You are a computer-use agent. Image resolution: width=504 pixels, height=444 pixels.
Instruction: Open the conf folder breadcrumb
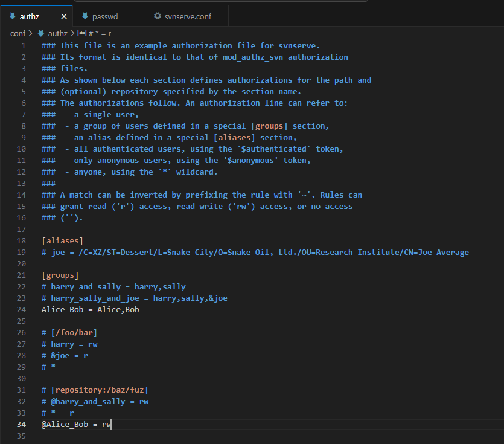(18, 33)
